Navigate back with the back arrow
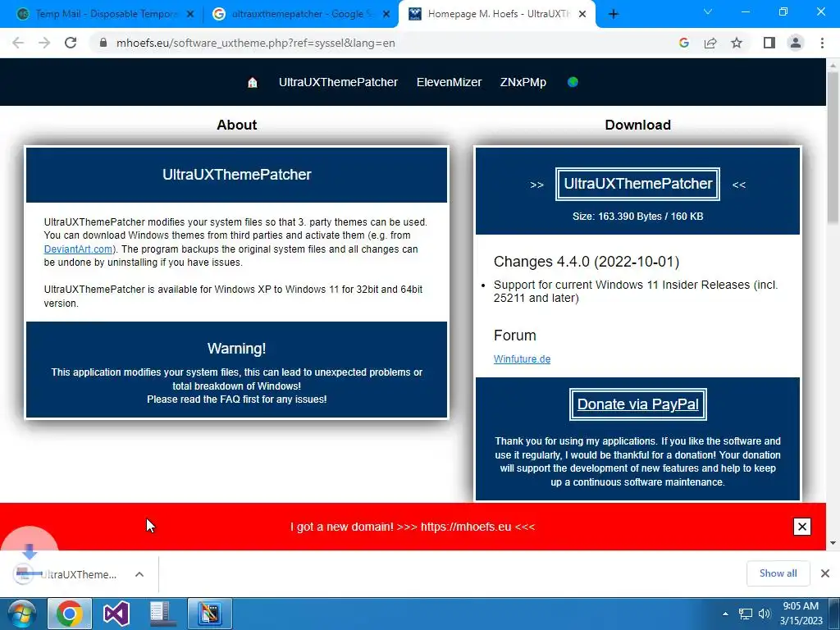The height and width of the screenshot is (630, 840). (18, 43)
